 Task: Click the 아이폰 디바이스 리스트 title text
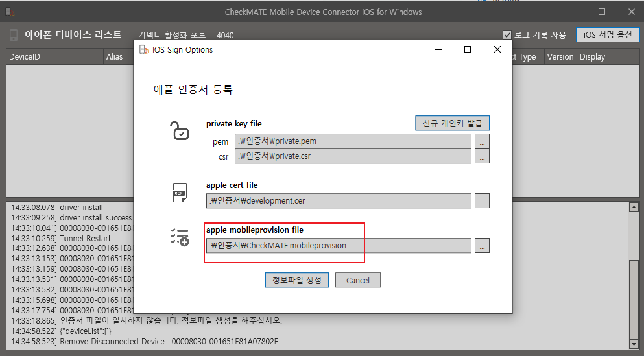pos(73,34)
